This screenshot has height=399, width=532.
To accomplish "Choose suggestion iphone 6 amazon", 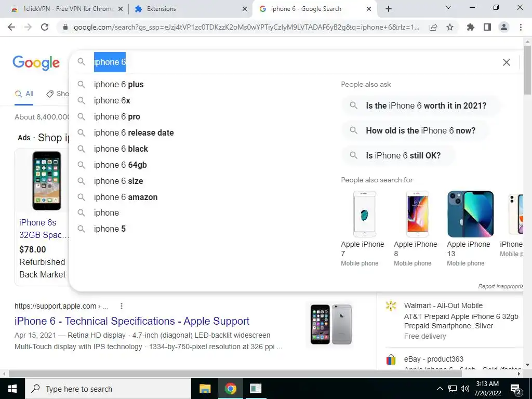I will [x=126, y=197].
